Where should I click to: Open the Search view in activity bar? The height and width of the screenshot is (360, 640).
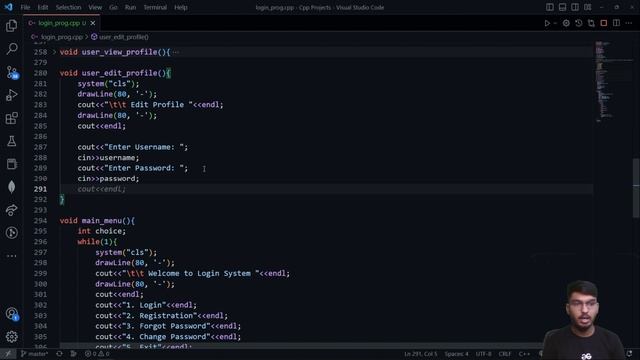click(x=11, y=49)
